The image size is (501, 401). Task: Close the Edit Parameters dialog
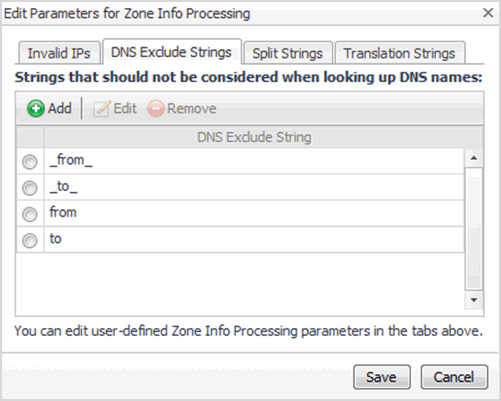point(488,13)
